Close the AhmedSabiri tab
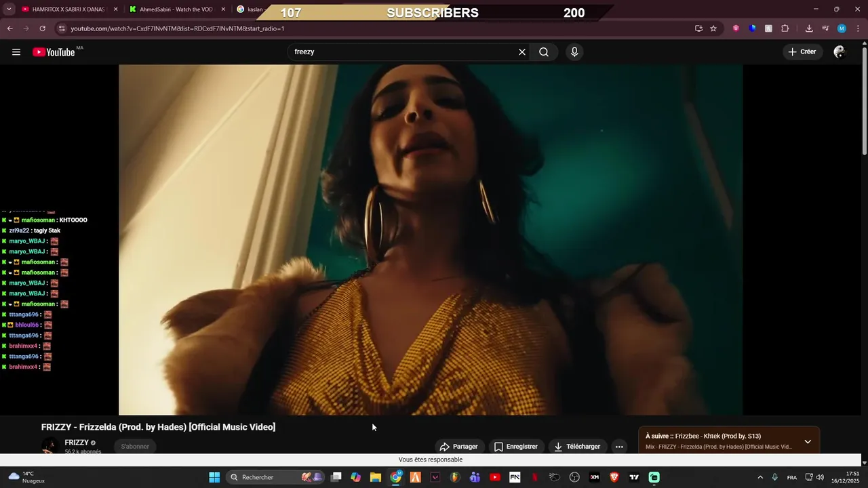868x488 pixels. 223,9
